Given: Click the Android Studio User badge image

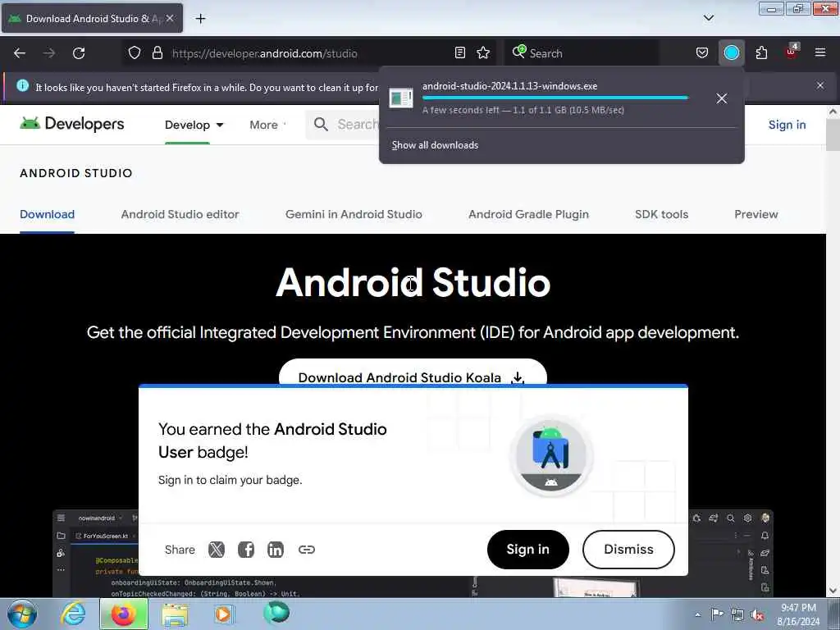Looking at the screenshot, I should (x=550, y=455).
